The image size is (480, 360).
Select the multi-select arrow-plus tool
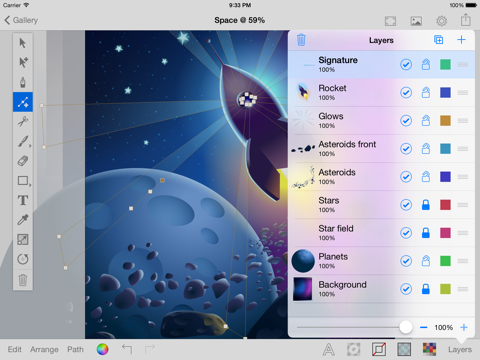coord(23,62)
